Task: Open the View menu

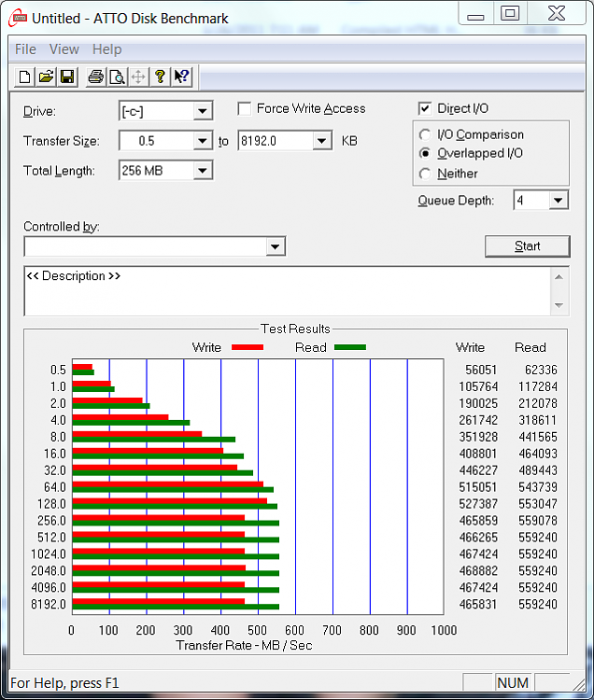Action: (64, 49)
